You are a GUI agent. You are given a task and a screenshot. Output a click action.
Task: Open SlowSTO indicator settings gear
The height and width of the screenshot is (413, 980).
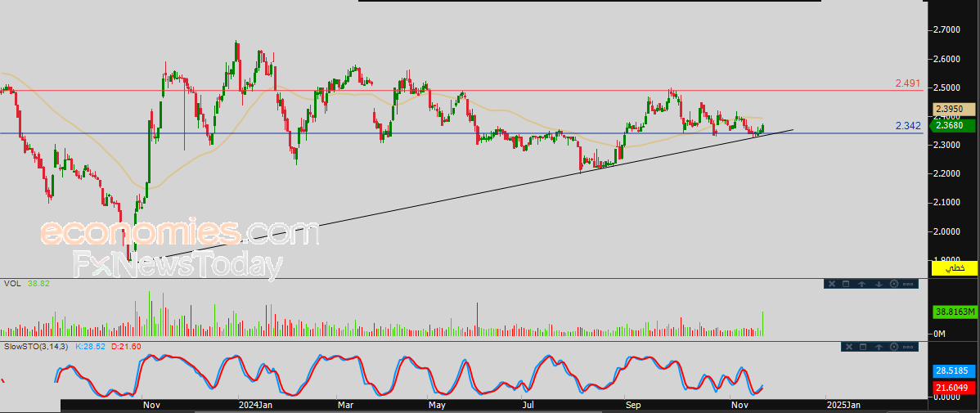click(894, 347)
